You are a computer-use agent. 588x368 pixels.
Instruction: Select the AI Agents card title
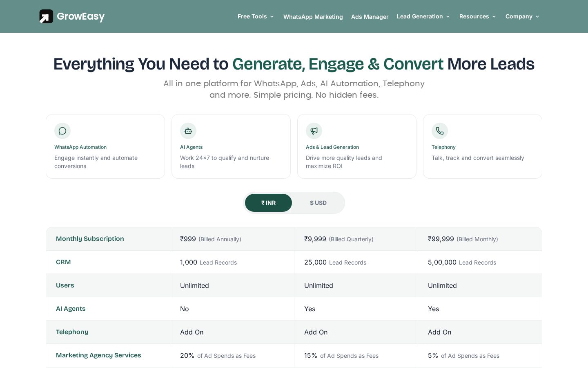coord(191,147)
